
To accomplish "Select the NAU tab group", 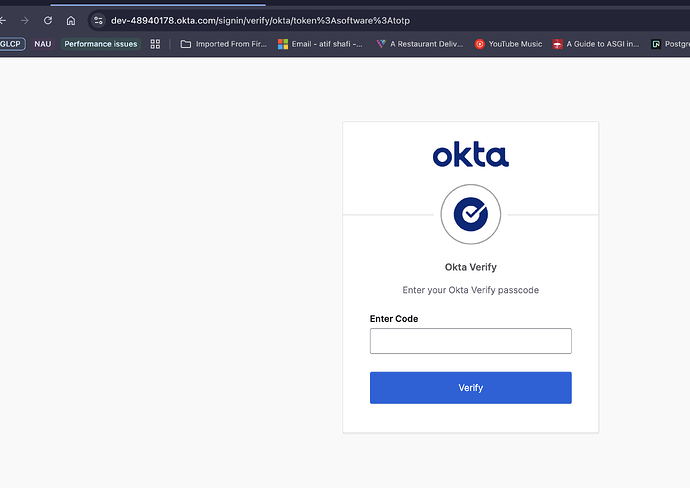I will coord(43,44).
